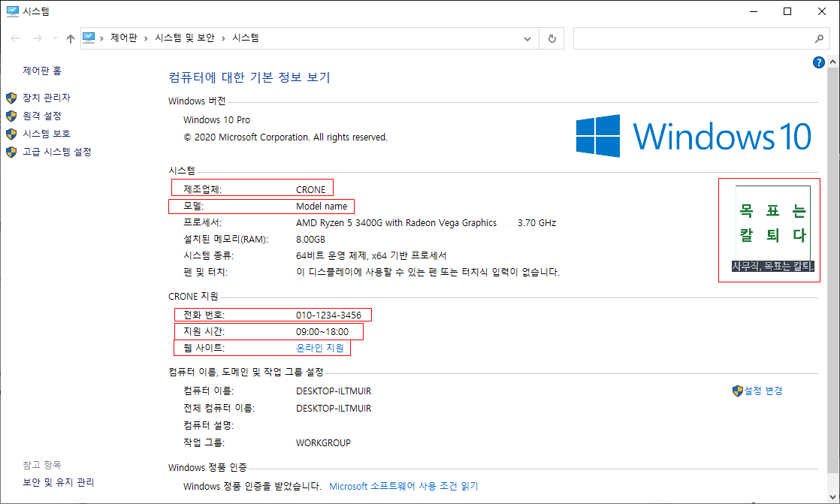This screenshot has height=504, width=840.
Task: Read Microsoft 소프트웨어 사용 조건 읽기 link
Action: click(x=403, y=486)
